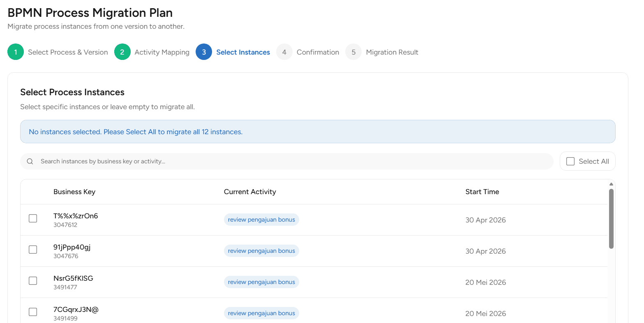Tick the 7CGqrxJ3N@ row checkbox
The height and width of the screenshot is (323, 644).
click(33, 312)
